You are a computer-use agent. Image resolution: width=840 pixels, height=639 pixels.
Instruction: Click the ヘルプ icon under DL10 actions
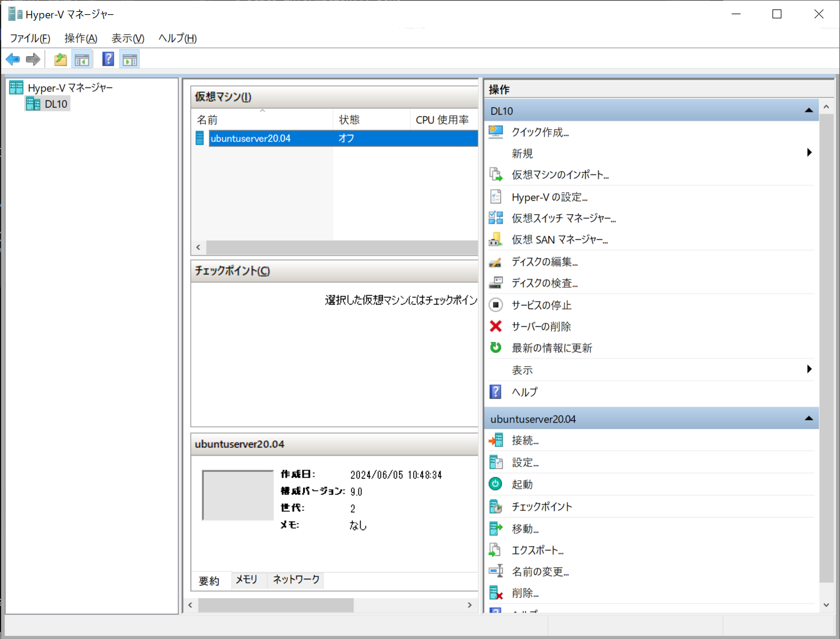(496, 392)
